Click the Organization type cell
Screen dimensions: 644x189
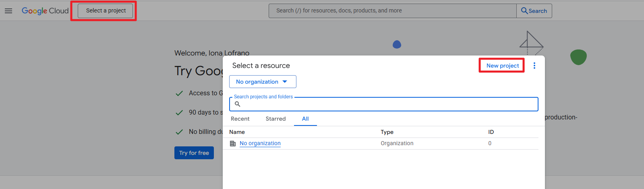point(397,143)
